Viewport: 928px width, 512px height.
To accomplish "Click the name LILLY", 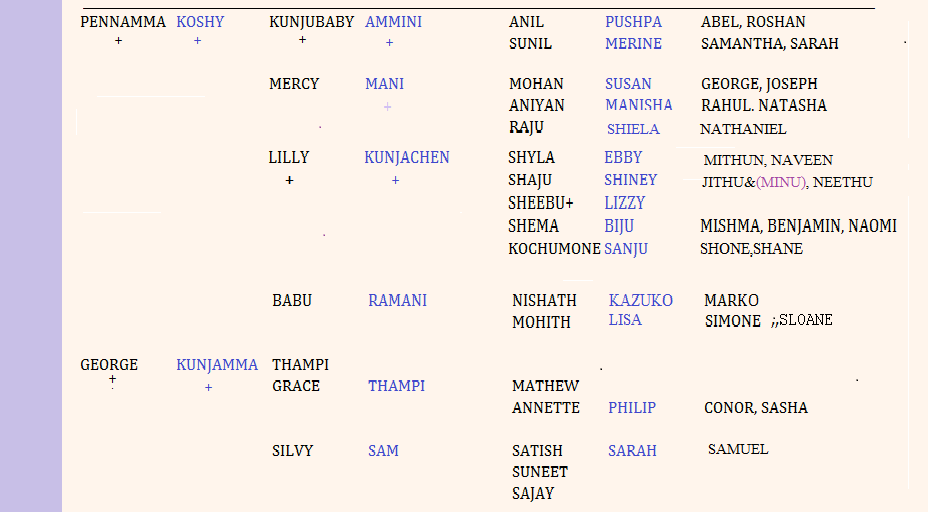I will (x=289, y=157).
